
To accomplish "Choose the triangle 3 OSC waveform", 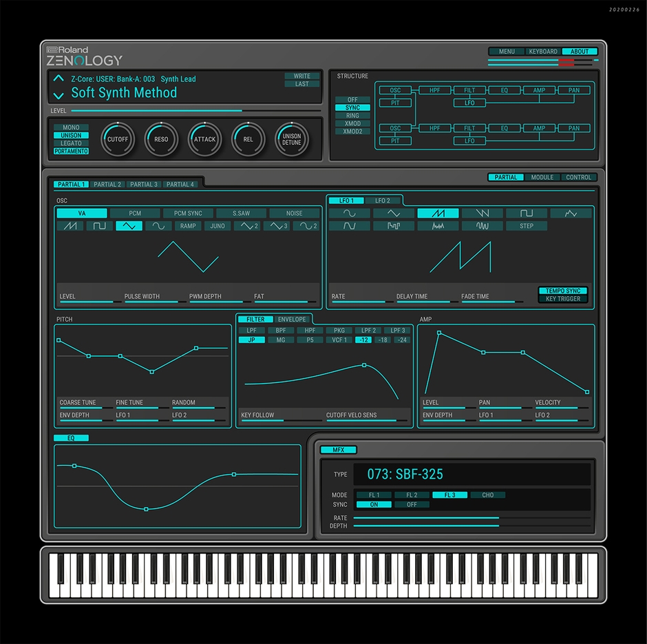I will (277, 226).
